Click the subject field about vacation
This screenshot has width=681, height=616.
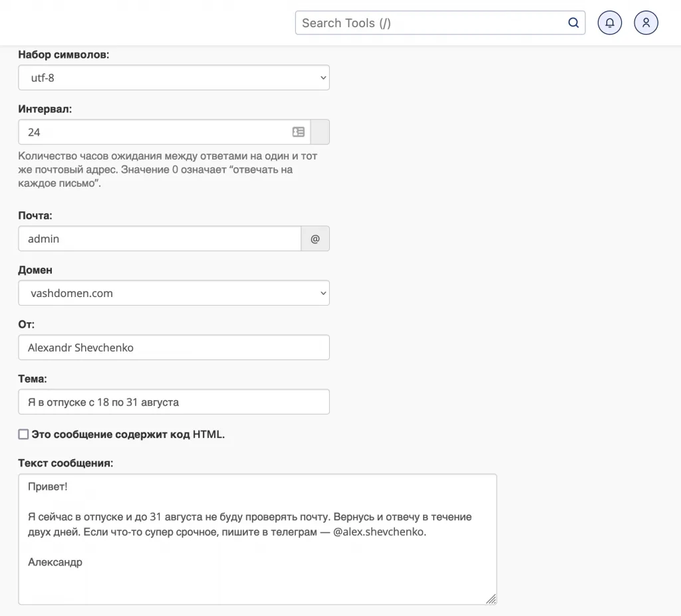click(174, 402)
